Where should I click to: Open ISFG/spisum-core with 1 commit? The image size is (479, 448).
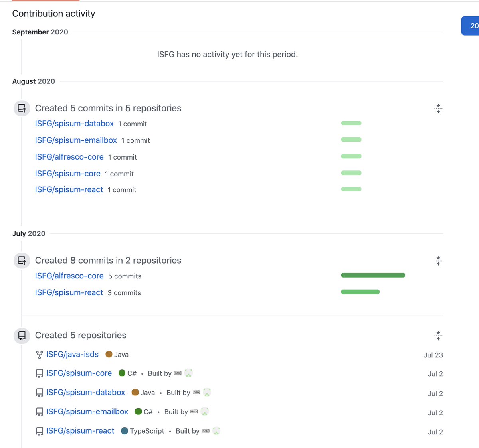68,174
